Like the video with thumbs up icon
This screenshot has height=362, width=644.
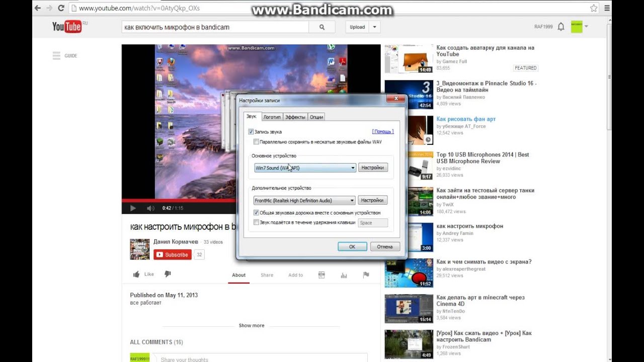(x=136, y=275)
